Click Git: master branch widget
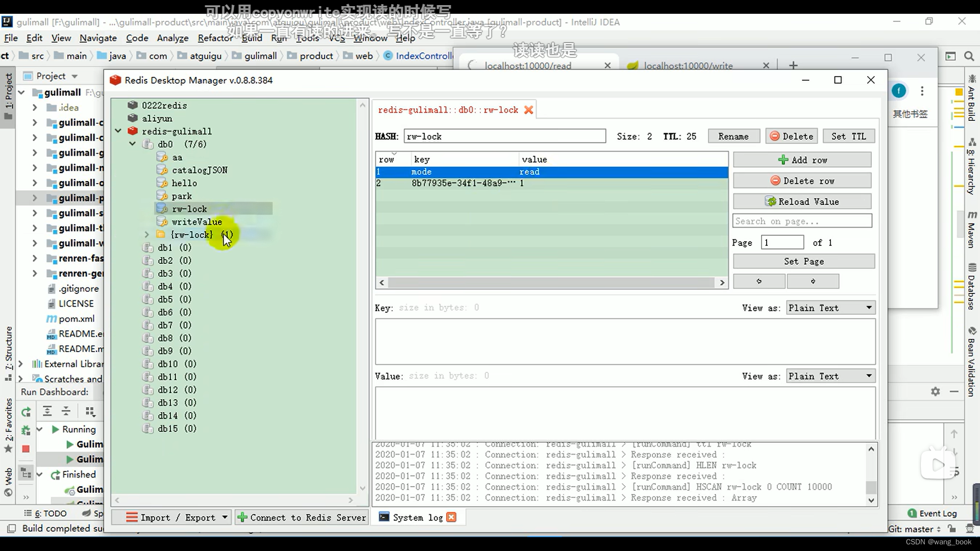 point(914,529)
